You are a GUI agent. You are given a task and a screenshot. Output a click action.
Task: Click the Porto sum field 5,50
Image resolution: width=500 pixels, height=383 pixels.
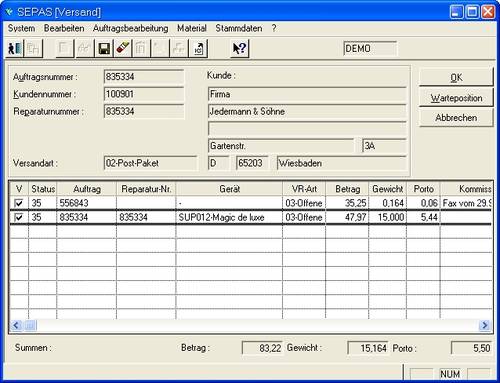471,348
